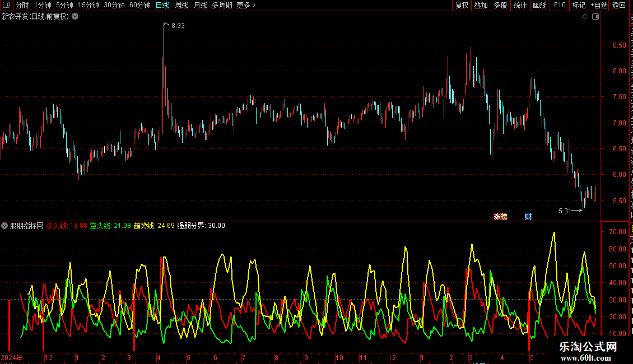Open the 复权 adjustment menu

pyautogui.click(x=462, y=5)
